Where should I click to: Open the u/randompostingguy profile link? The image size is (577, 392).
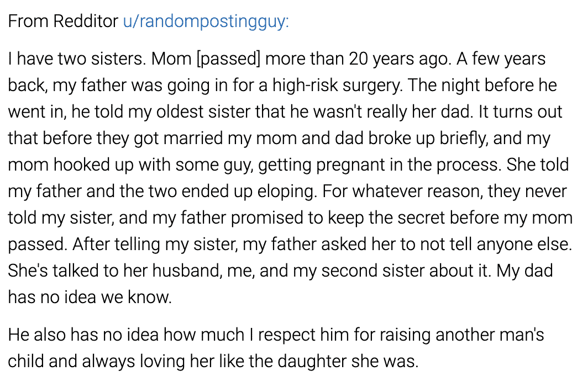pyautogui.click(x=206, y=22)
